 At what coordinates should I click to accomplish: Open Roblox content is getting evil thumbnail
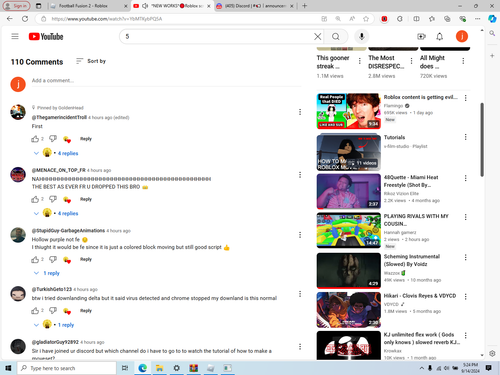(348, 111)
